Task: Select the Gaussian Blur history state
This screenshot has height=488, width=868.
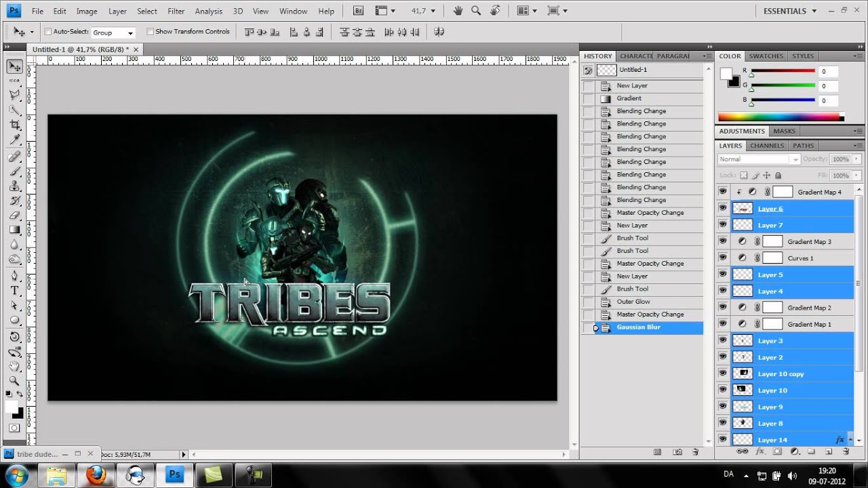Action: pyautogui.click(x=648, y=327)
